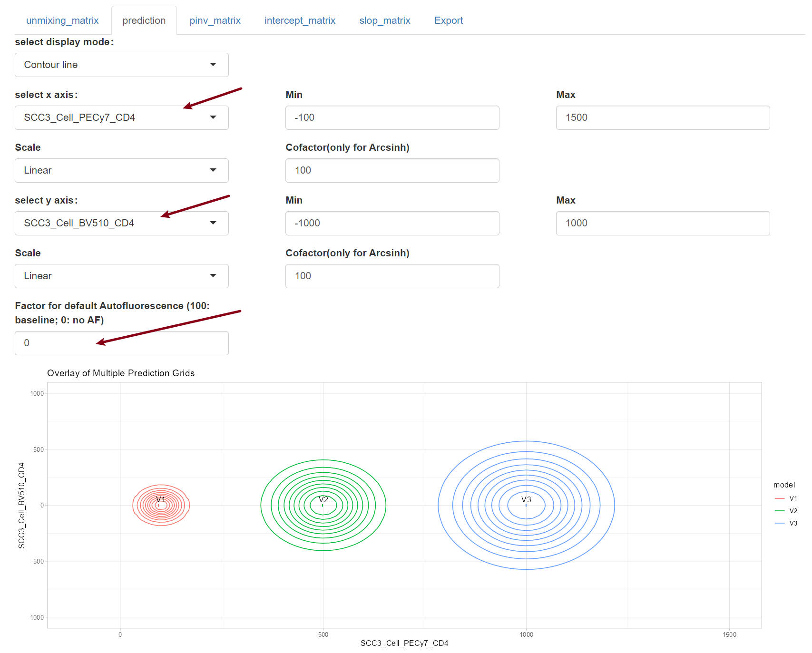Focus the y axis Cofactor input field
The image size is (812, 653).
pos(392,276)
